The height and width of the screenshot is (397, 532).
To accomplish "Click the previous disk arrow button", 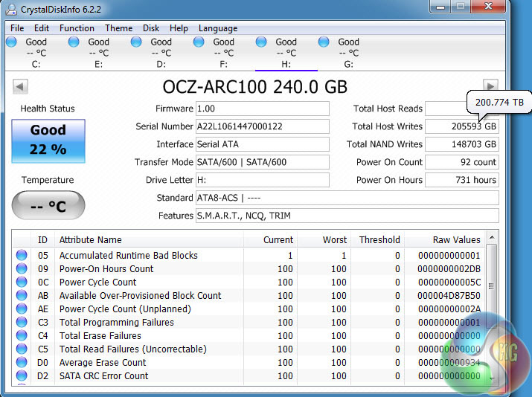I will point(20,87).
